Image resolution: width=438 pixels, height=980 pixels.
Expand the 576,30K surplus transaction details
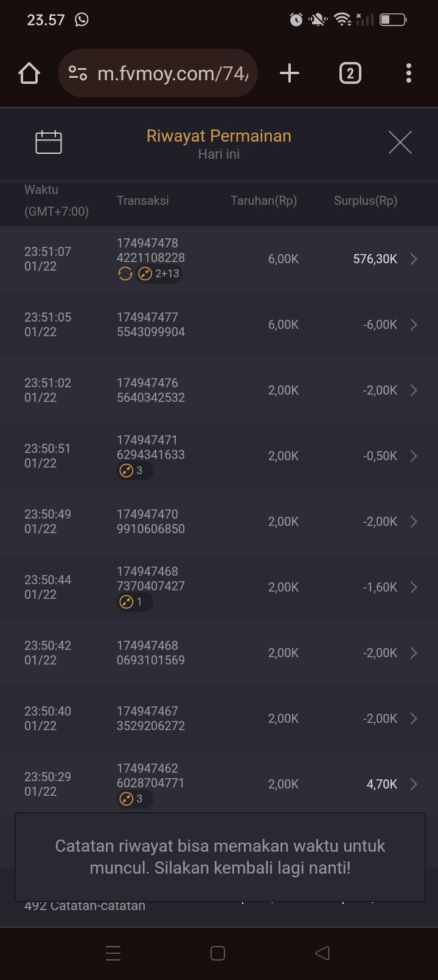point(414,259)
